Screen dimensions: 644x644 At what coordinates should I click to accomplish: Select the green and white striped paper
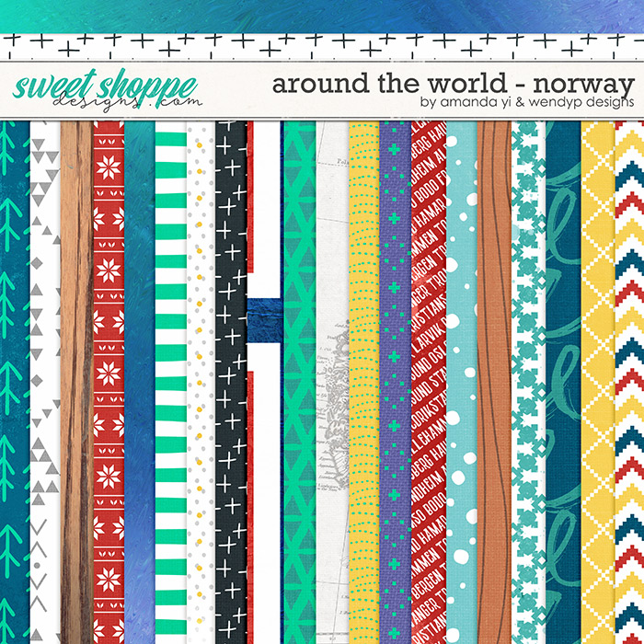click(171, 383)
